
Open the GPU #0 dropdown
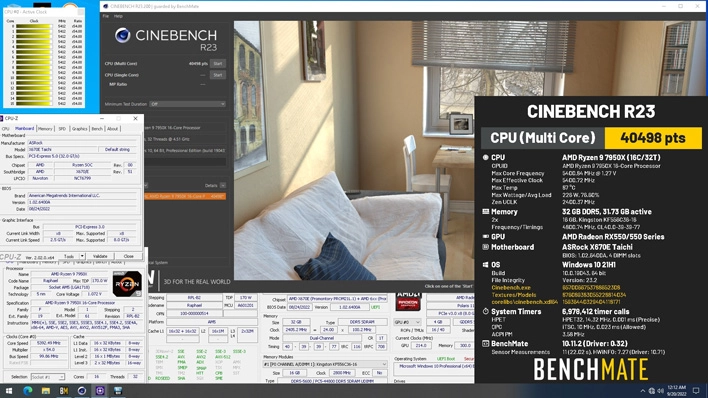407,322
